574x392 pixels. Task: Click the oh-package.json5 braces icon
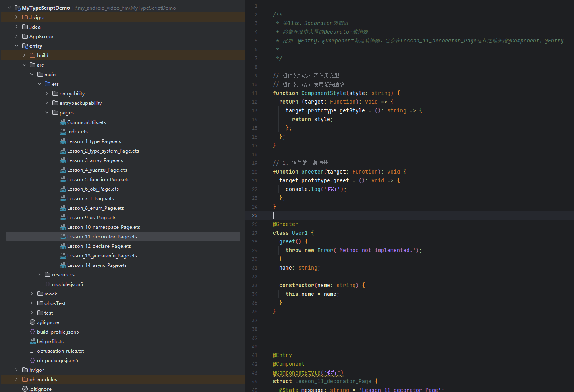(33, 360)
